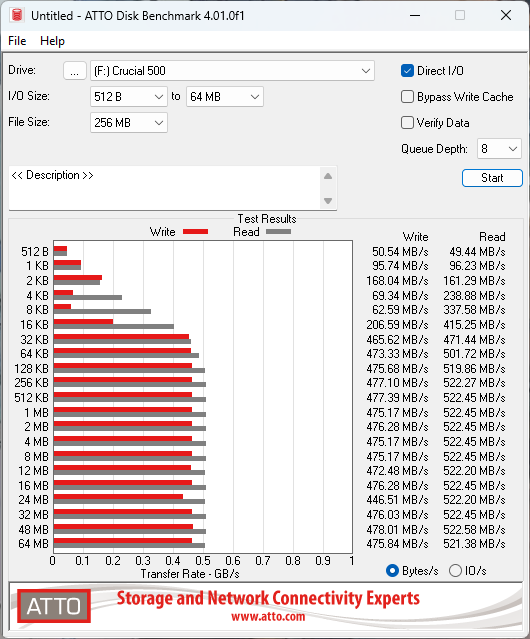Expand the 512 B minimum I/O size dropdown
530x639 pixels.
coord(129,97)
